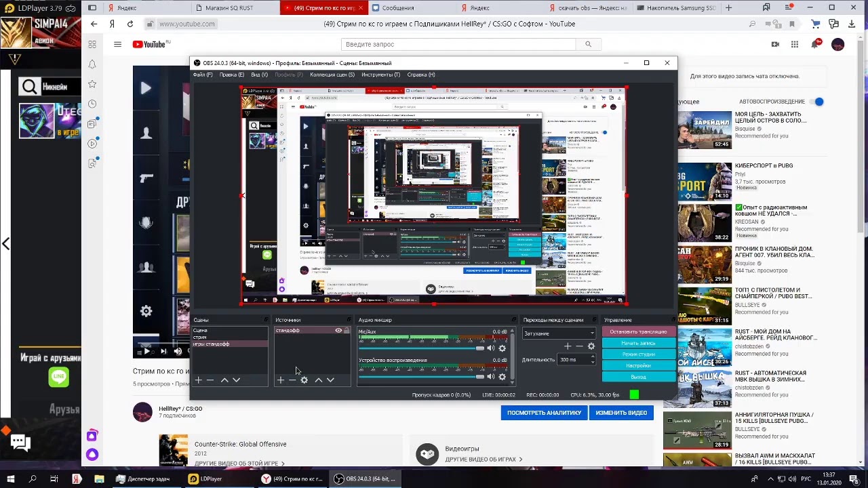Expand ДРУГИЕ ВИДЕО ОБ ЭТОЙ ИГРЕ

pyautogui.click(x=239, y=464)
